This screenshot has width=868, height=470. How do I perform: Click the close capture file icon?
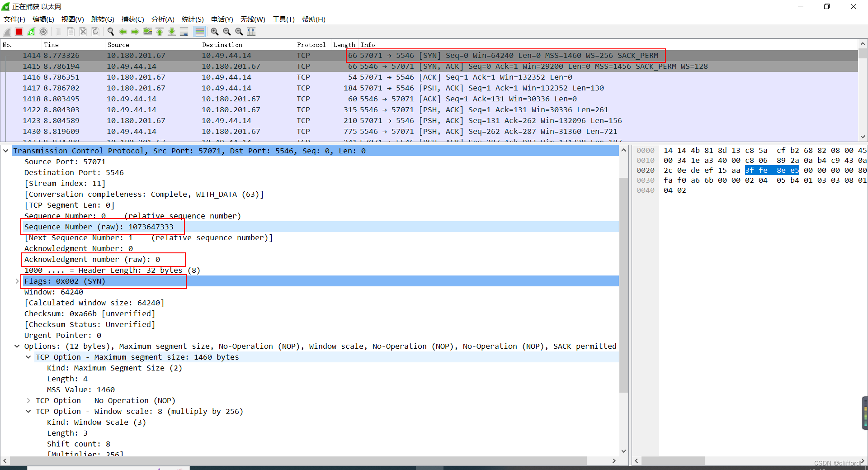point(83,32)
